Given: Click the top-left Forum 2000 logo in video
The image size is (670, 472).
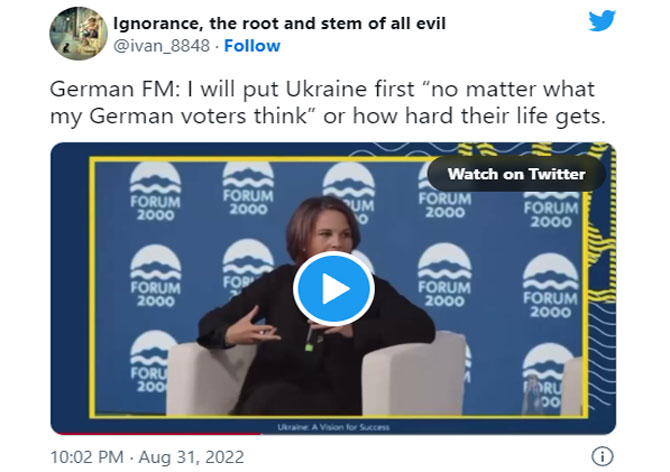Looking at the screenshot, I should [x=155, y=190].
